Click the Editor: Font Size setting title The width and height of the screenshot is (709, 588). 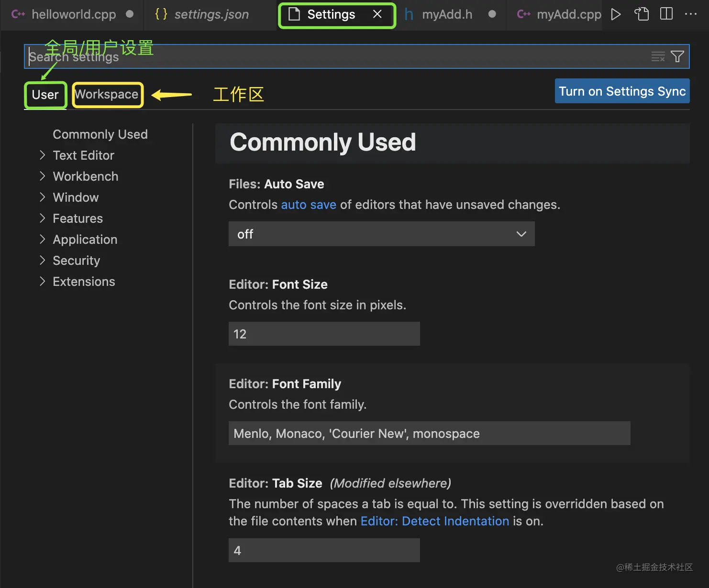(x=278, y=284)
